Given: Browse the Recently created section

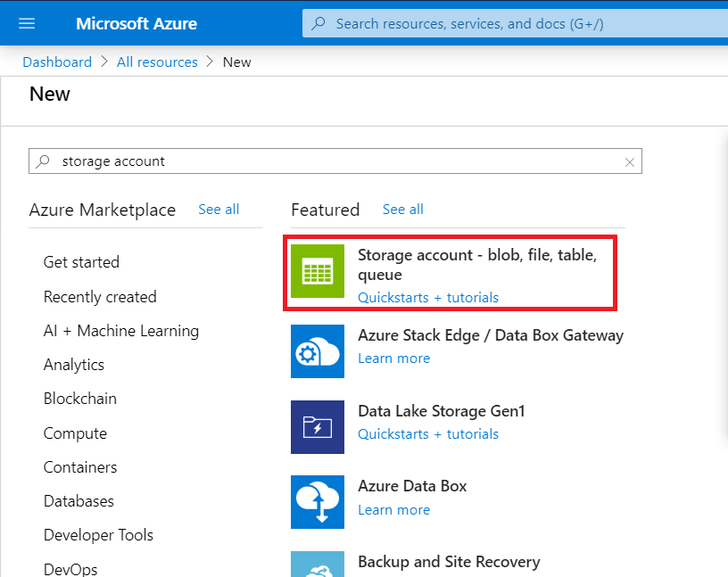Looking at the screenshot, I should point(99,296).
